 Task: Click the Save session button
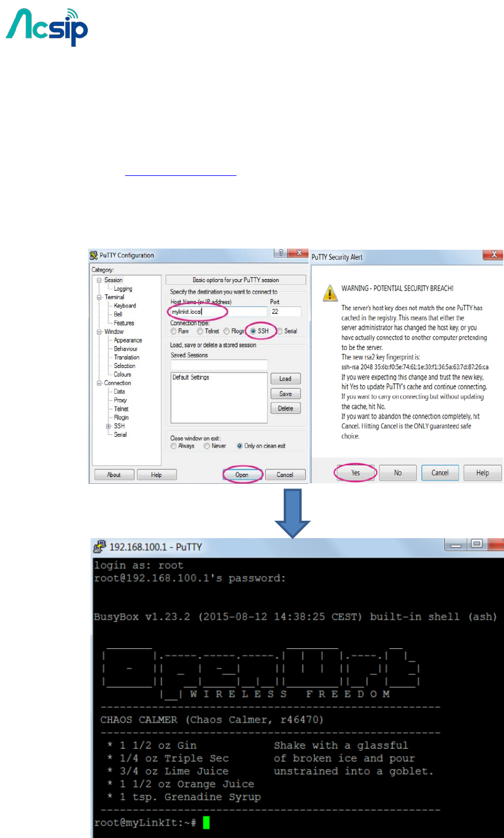[x=285, y=394]
